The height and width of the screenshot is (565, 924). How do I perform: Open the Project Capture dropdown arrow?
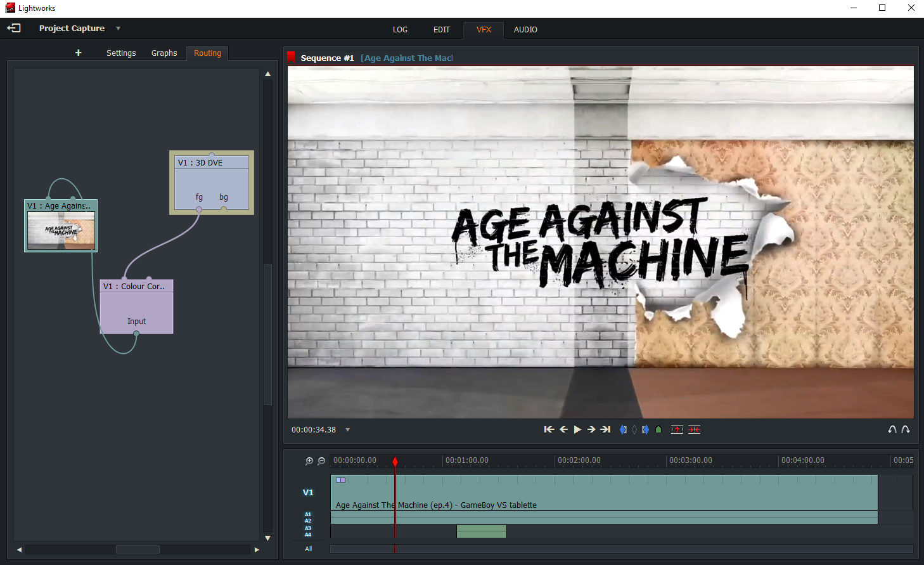[x=118, y=28]
